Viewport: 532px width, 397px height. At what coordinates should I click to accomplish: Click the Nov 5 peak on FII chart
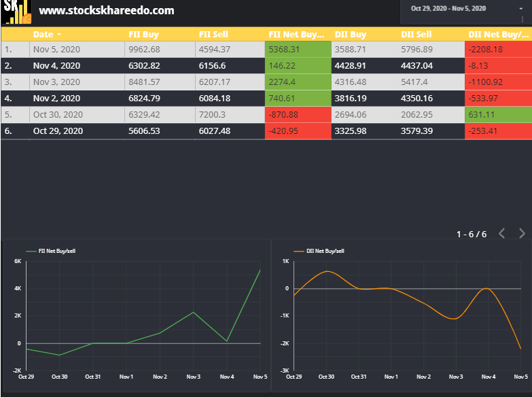pos(260,270)
